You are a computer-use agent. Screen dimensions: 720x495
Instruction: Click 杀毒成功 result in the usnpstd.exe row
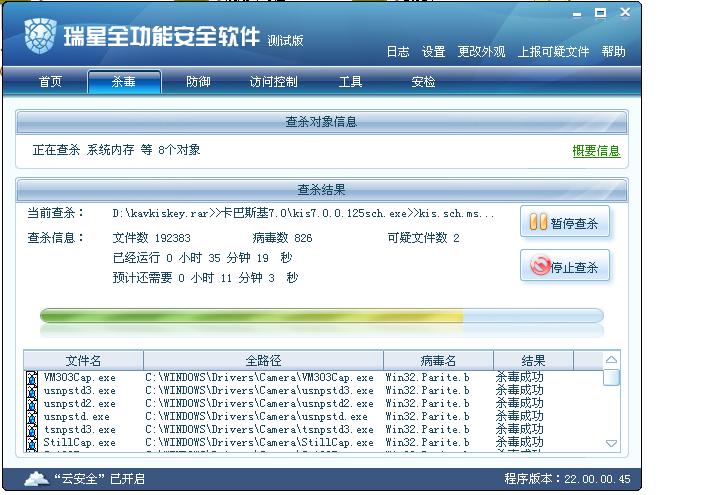point(519,416)
